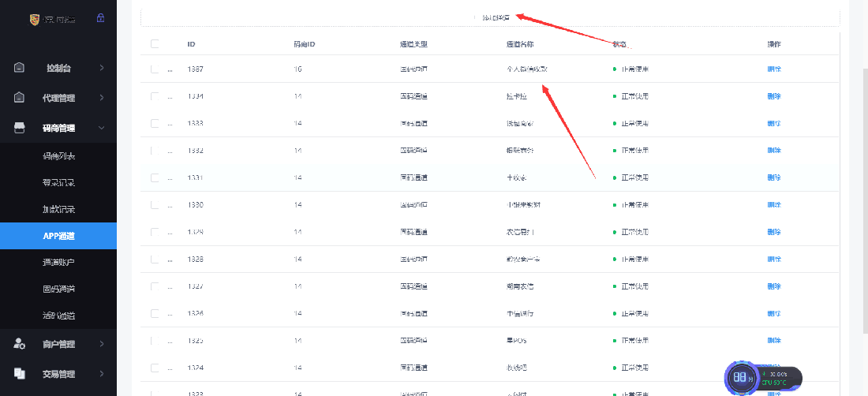Click the shield logo in sidebar header
Screen dimensions: 868x396
[x=34, y=19]
